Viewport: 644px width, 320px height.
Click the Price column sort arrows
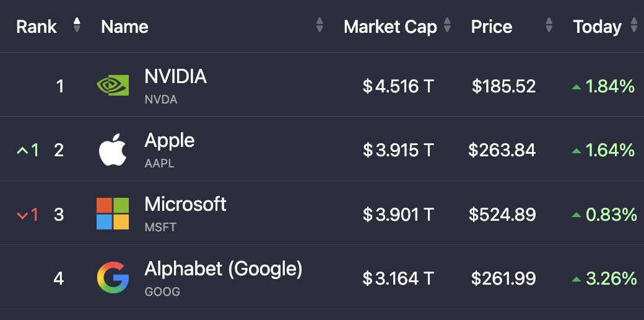click(x=549, y=25)
